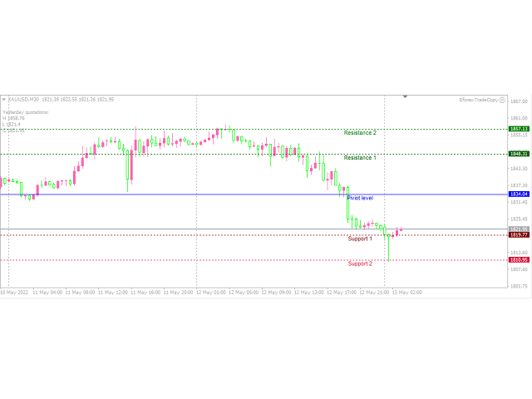This screenshot has height=399, width=532.
Task: Click the gray current price tag
Action: pyautogui.click(x=520, y=229)
